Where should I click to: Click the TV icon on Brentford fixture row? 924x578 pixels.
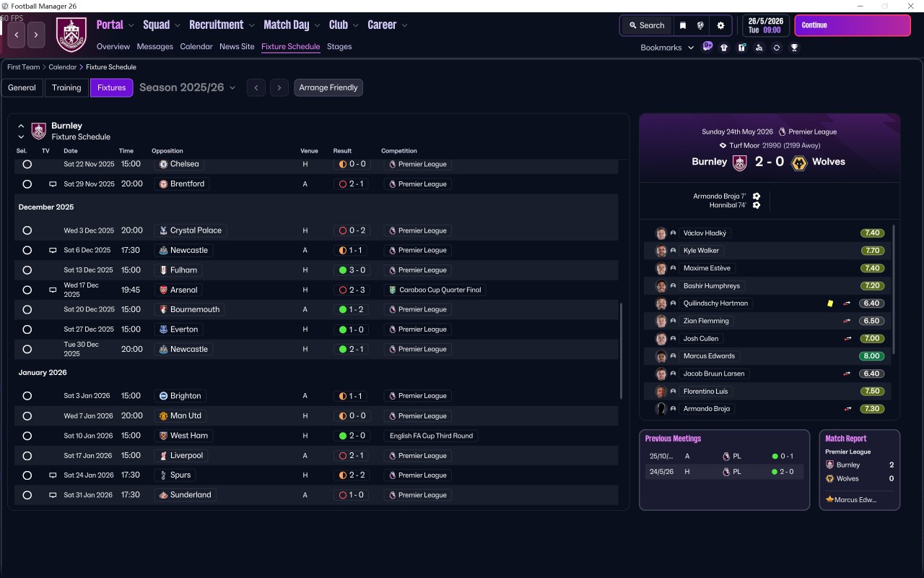pos(53,184)
